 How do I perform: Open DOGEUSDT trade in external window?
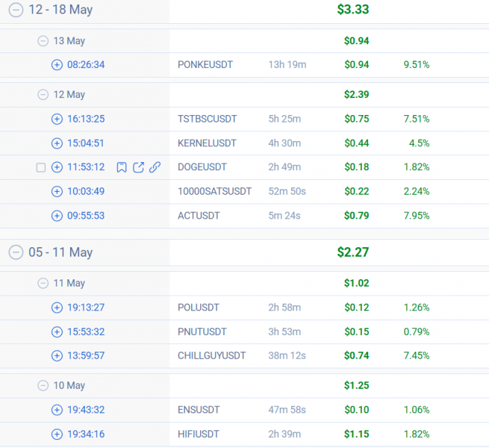coord(138,167)
